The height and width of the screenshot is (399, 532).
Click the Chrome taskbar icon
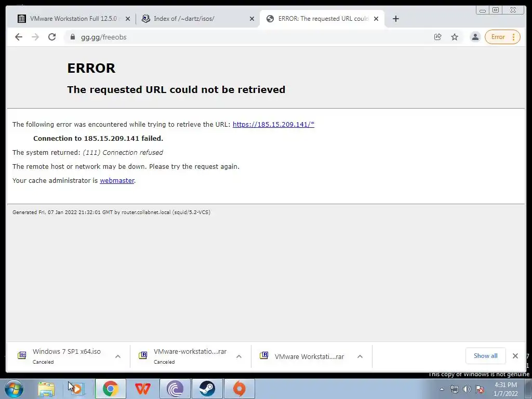pyautogui.click(x=110, y=389)
